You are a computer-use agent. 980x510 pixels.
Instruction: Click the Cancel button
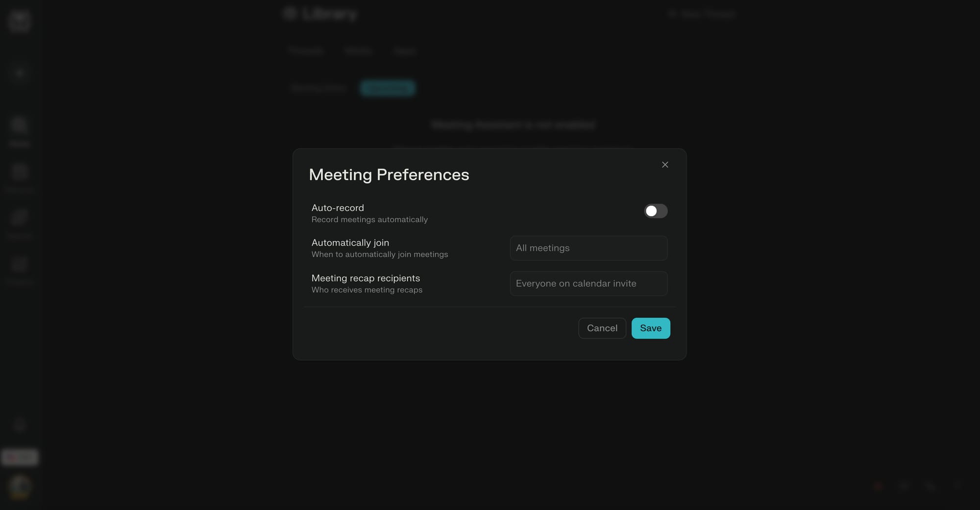coord(602,328)
